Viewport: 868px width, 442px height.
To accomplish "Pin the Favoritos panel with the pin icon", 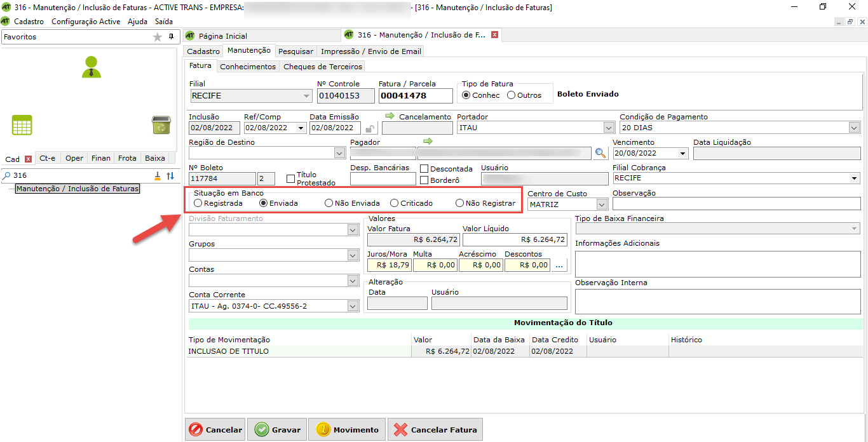I will 171,37.
